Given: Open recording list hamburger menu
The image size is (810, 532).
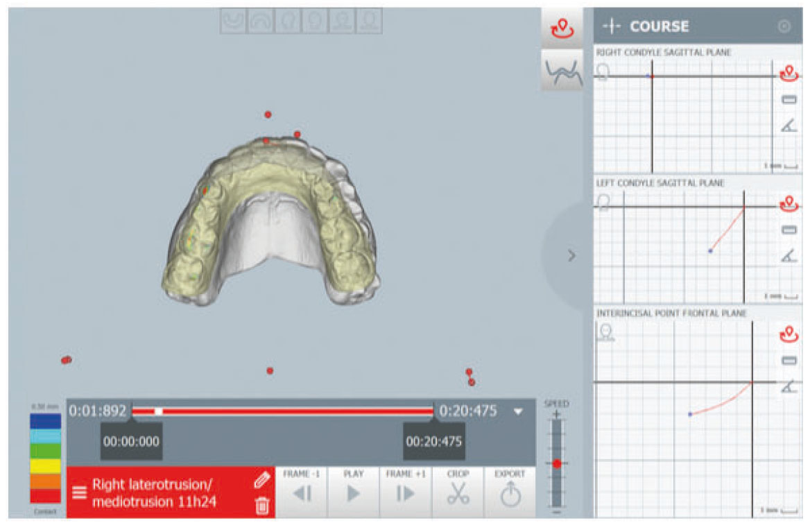Looking at the screenshot, I should point(79,492).
